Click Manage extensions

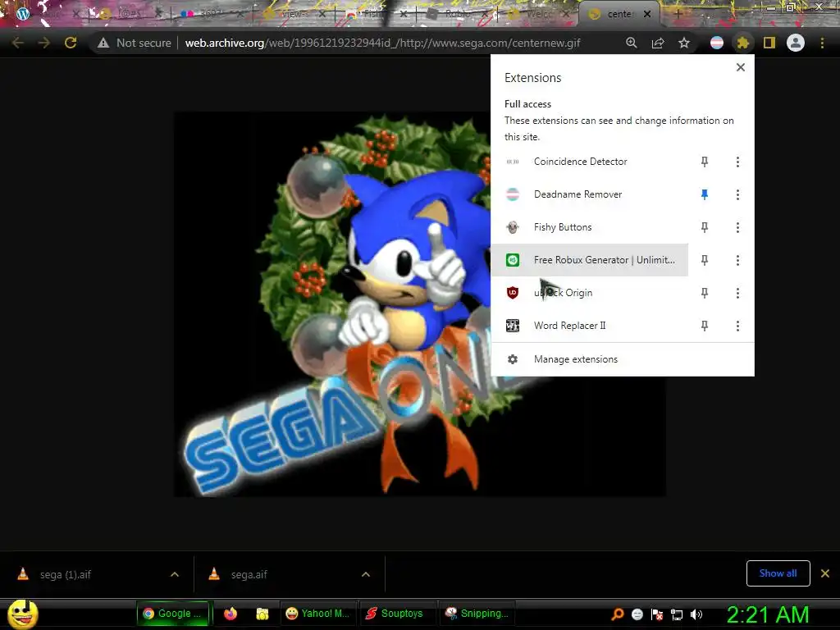pyautogui.click(x=623, y=359)
